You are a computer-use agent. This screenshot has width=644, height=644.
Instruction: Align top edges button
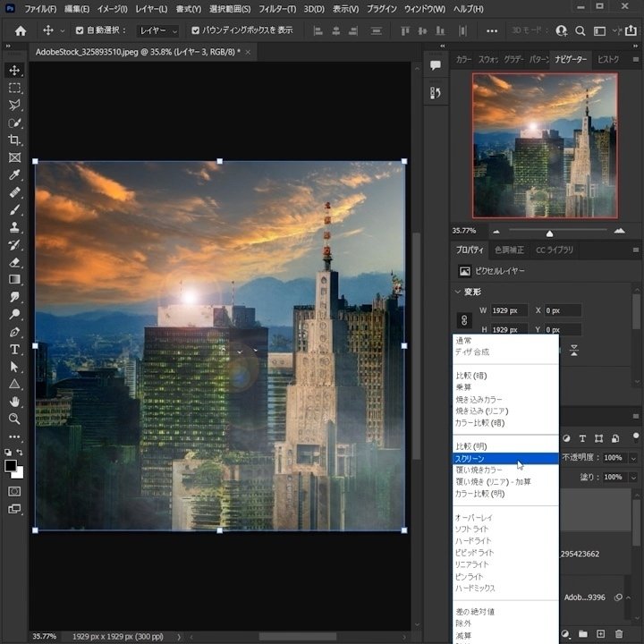tap(405, 30)
